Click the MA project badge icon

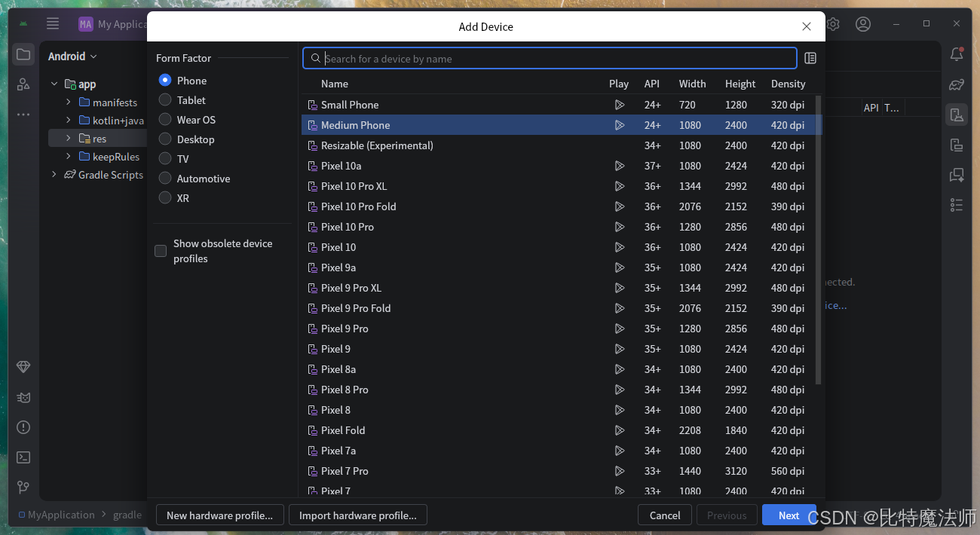point(86,24)
